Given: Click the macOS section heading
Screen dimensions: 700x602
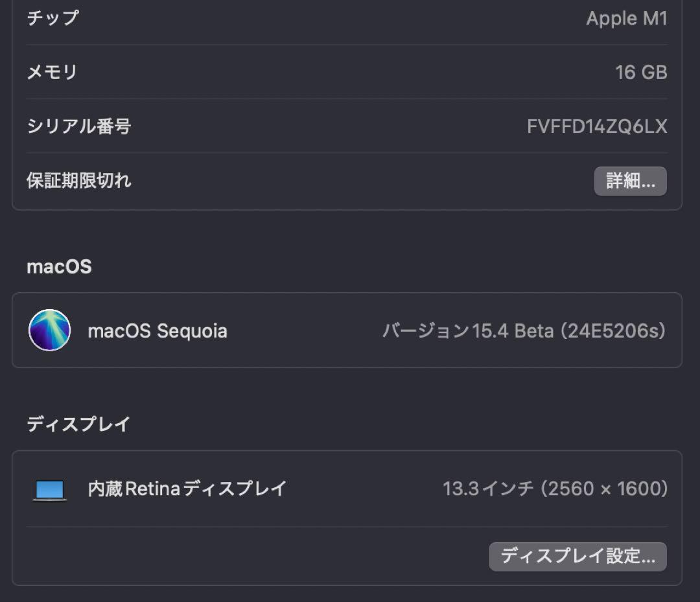Looking at the screenshot, I should point(58,266).
